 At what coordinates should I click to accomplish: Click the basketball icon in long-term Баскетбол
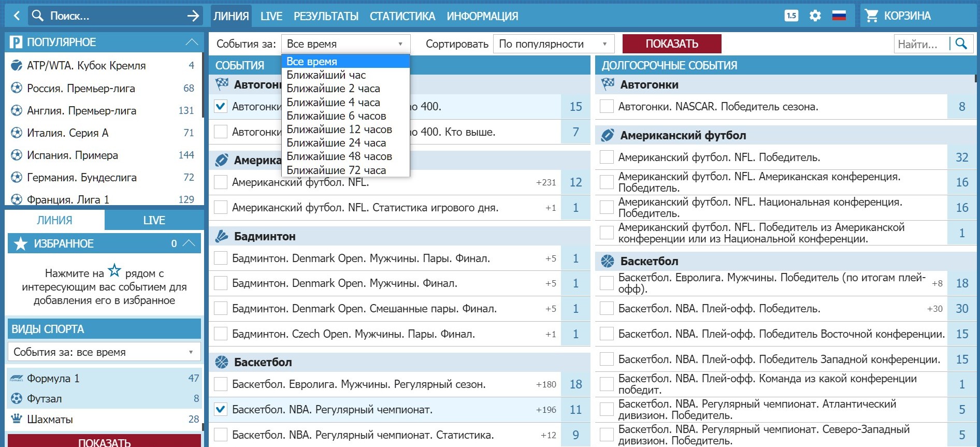tap(608, 261)
